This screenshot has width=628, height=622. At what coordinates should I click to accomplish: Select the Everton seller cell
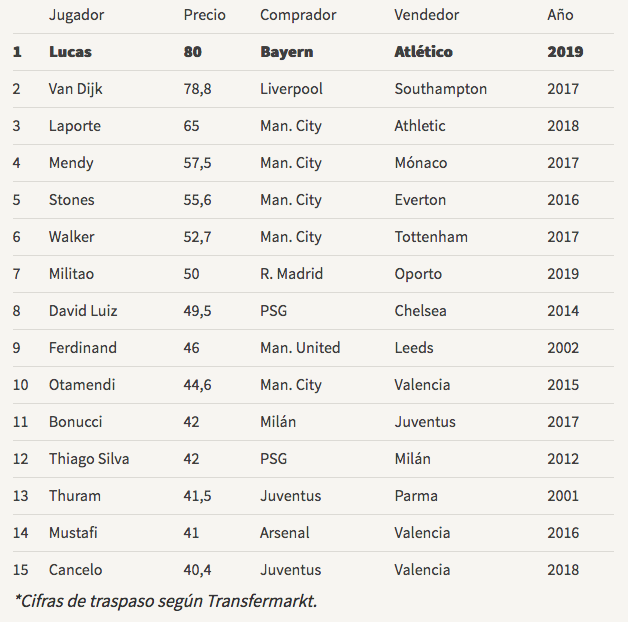click(x=420, y=200)
